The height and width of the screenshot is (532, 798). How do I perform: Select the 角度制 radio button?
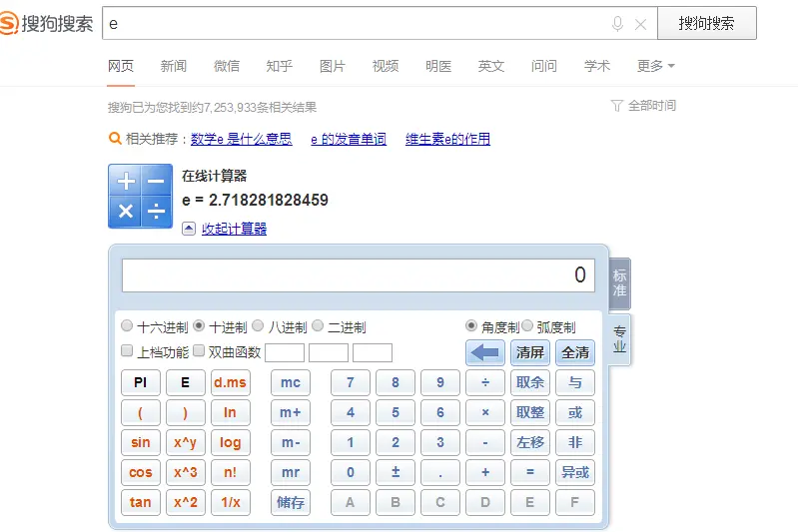(x=471, y=326)
